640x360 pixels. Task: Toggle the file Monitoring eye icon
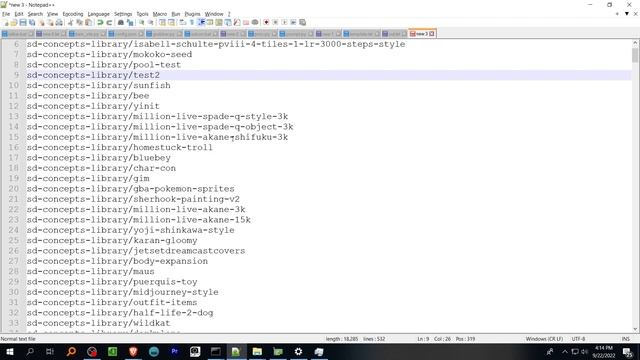pos(255,22)
